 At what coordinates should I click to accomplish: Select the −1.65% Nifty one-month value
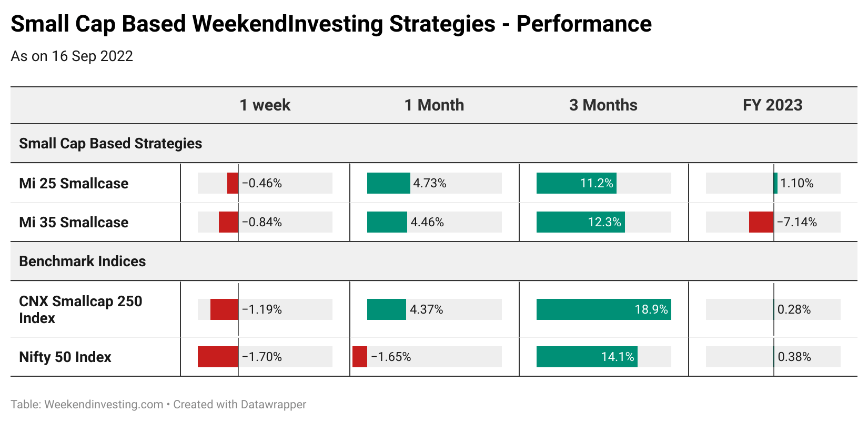coord(391,357)
